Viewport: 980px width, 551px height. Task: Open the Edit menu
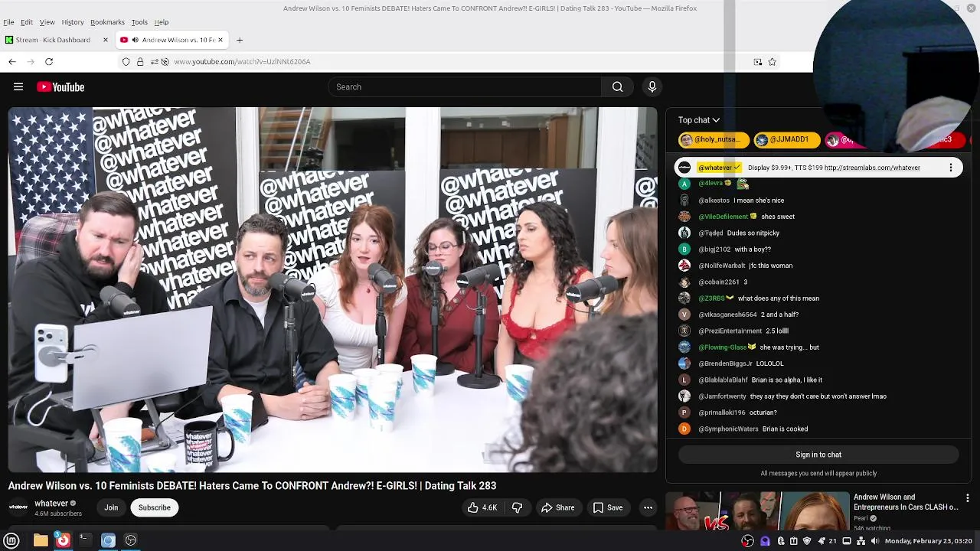pos(27,22)
